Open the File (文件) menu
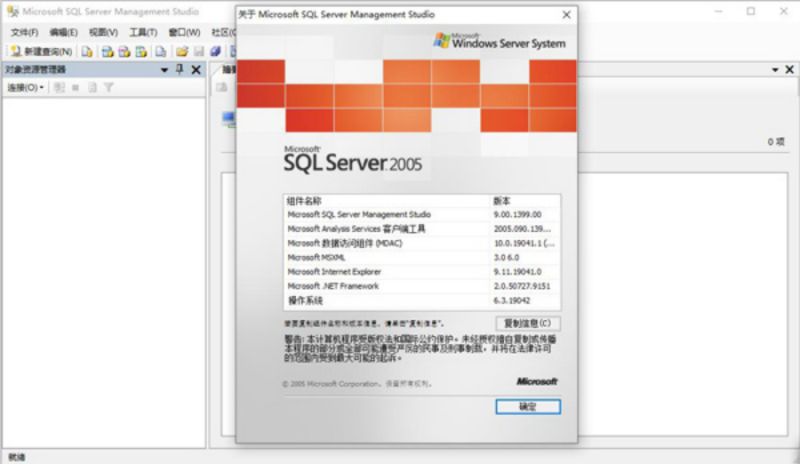800x464 pixels. [x=24, y=32]
